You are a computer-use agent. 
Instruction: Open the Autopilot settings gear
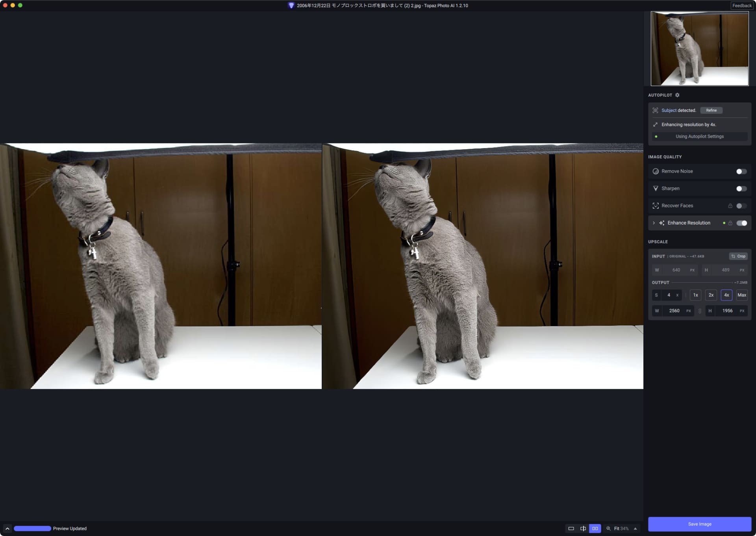(x=678, y=95)
